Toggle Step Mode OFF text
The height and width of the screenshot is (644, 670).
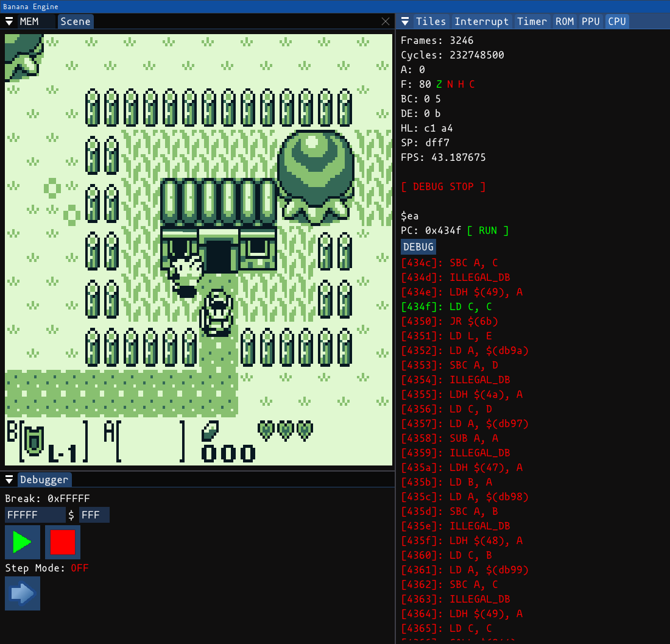79,568
